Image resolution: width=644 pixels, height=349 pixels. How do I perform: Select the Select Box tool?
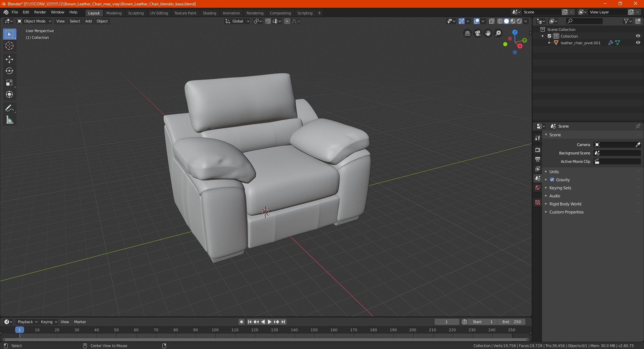pyautogui.click(x=9, y=34)
